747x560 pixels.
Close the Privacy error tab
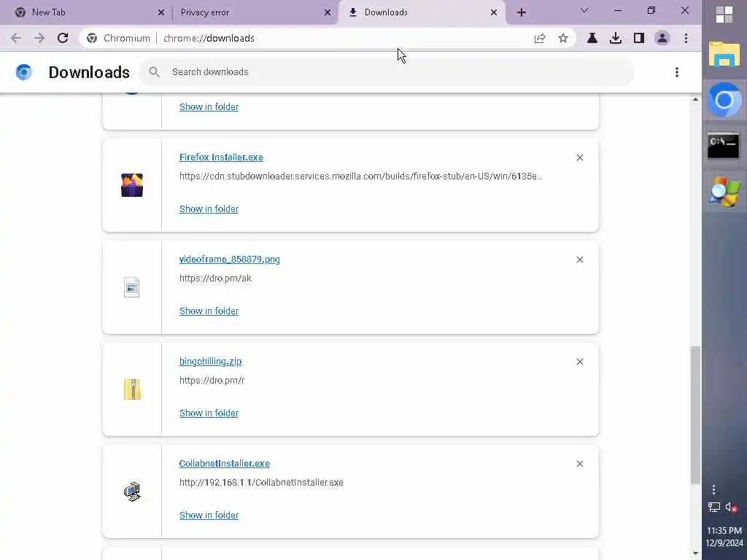coord(328,12)
